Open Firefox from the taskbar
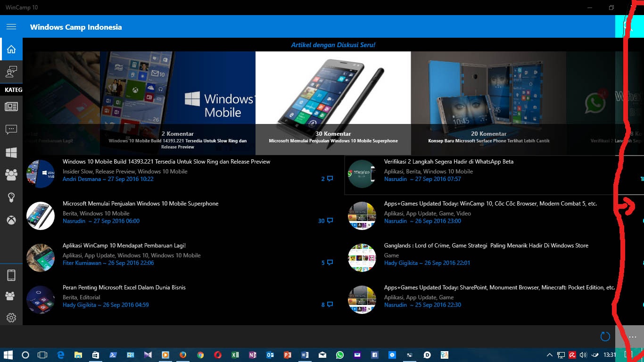 point(182,355)
